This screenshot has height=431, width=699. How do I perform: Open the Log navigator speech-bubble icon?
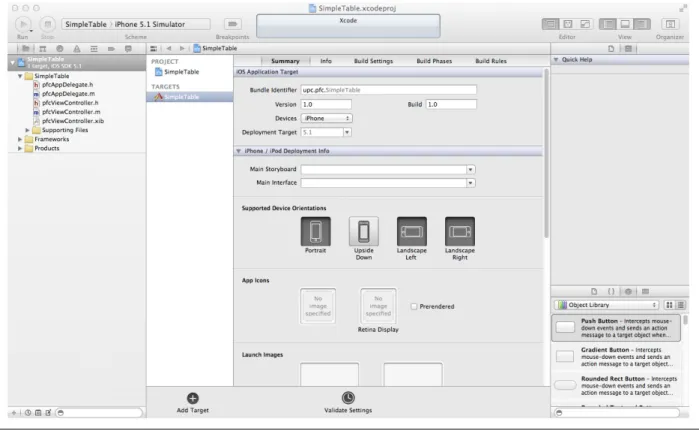click(x=128, y=49)
